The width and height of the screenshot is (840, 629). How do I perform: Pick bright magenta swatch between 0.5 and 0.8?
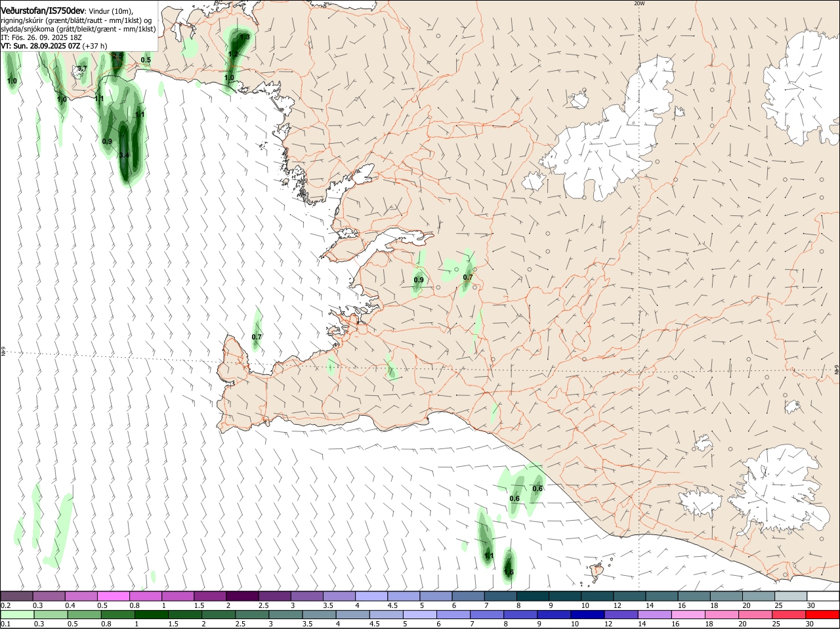[113, 596]
